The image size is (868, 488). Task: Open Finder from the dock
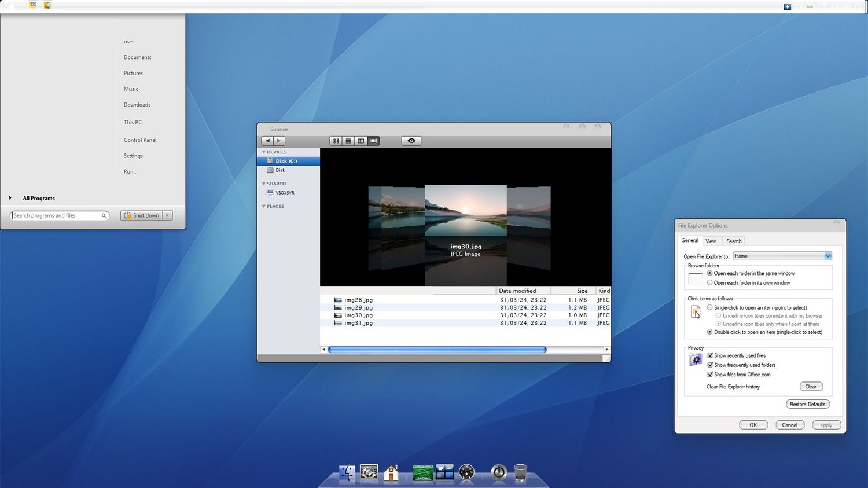(347, 472)
